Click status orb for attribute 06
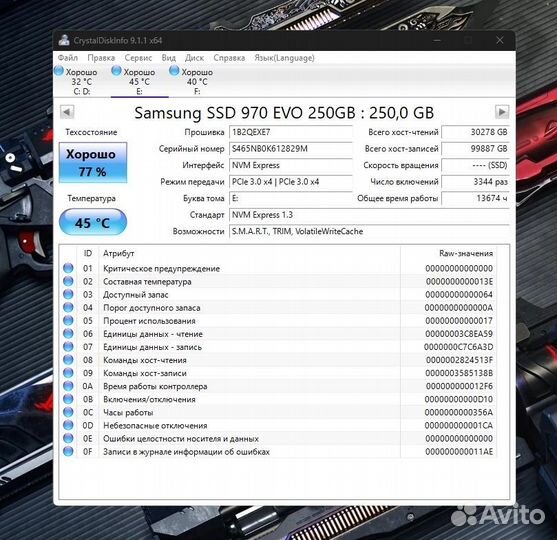The height and width of the screenshot is (540, 557). (x=68, y=334)
